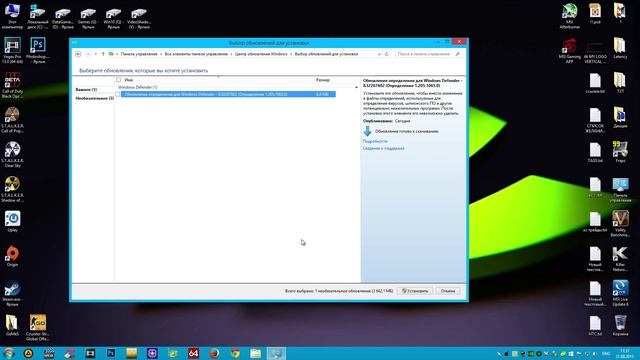Sort by the Размер column header
Image resolution: width=640 pixels, height=360 pixels.
[x=322, y=80]
